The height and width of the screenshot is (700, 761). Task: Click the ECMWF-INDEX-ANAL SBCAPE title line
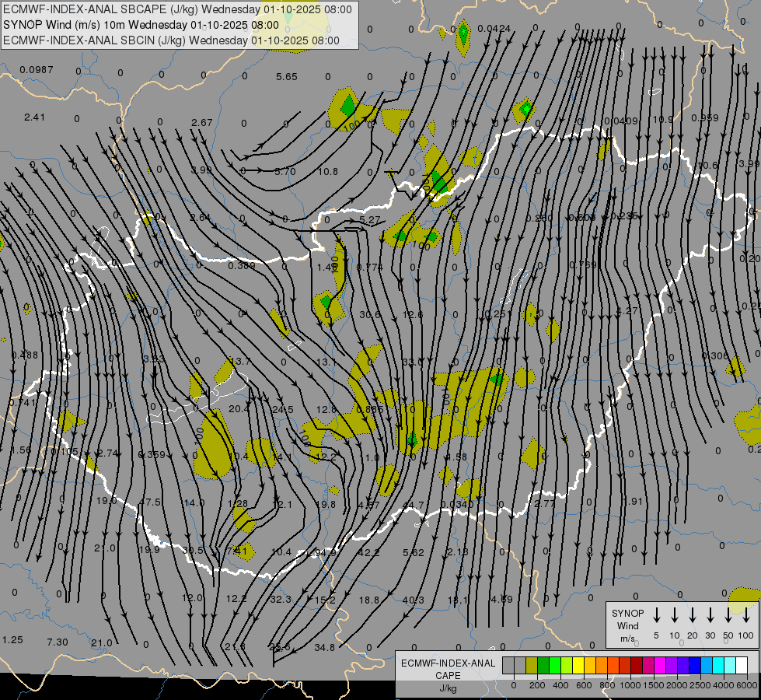point(177,9)
